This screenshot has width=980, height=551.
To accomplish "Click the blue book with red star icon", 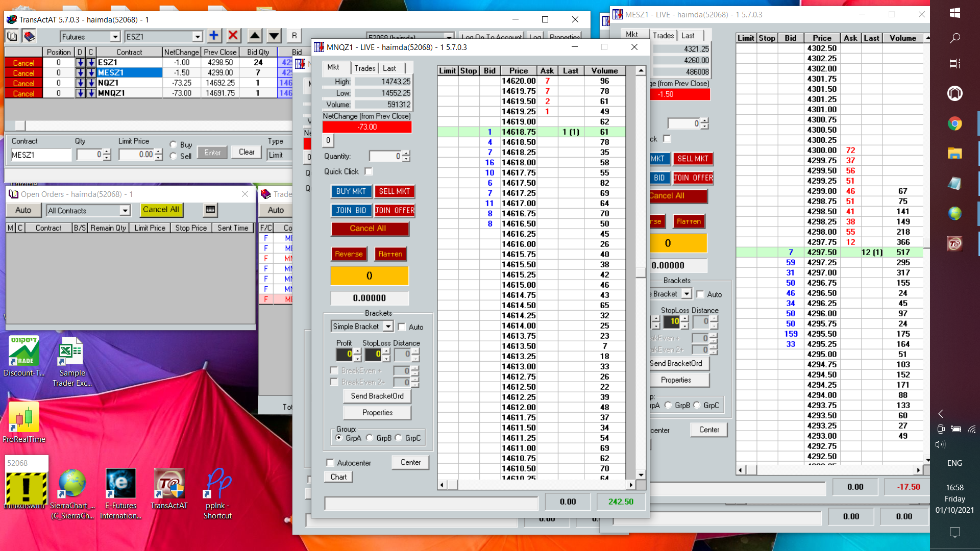I will point(29,36).
